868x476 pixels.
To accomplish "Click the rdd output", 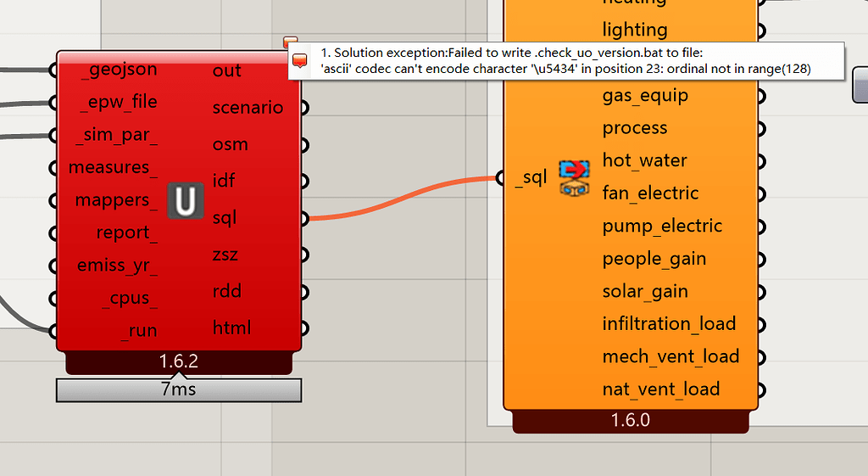I will (227, 291).
